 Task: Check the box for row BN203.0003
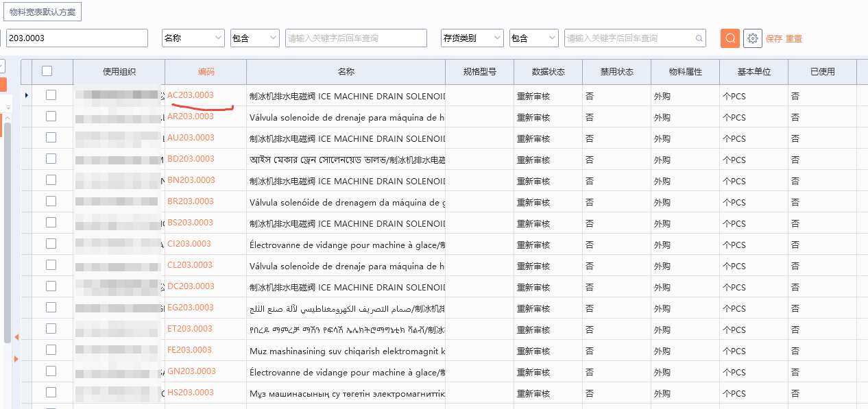(51, 180)
